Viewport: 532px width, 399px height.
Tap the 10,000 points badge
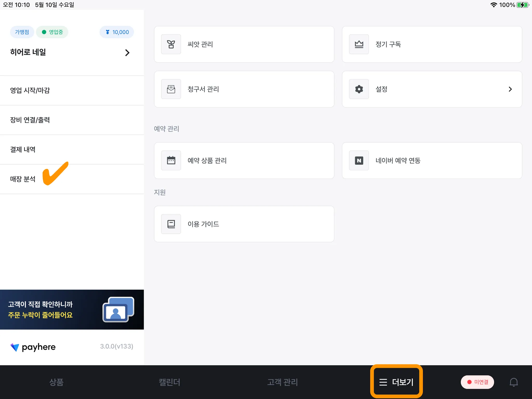[x=117, y=32]
